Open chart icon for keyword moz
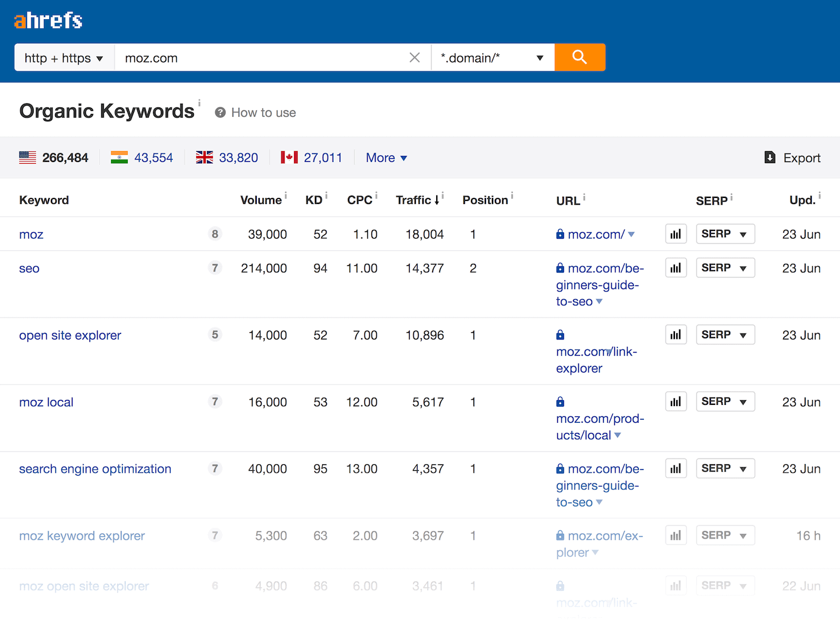Image resolution: width=840 pixels, height=631 pixels. coord(676,234)
